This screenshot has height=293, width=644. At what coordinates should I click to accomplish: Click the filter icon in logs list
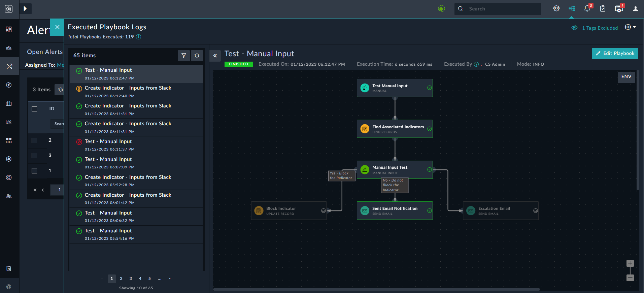tap(183, 56)
